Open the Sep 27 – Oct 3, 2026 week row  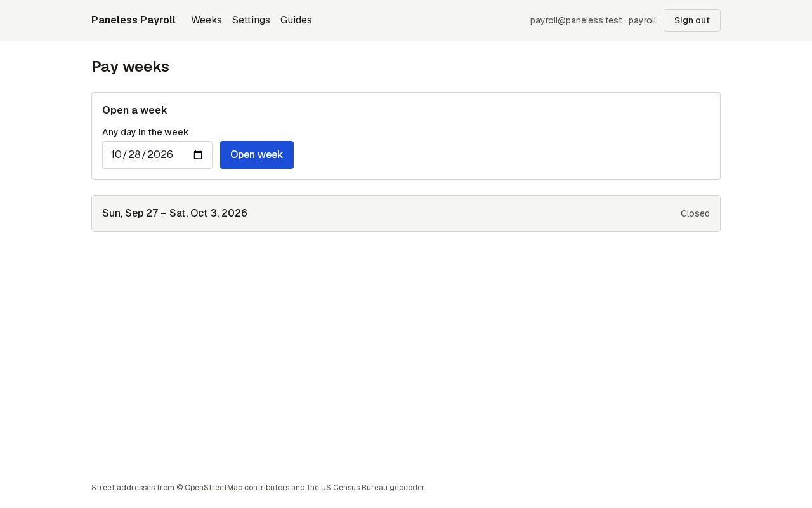coord(406,213)
